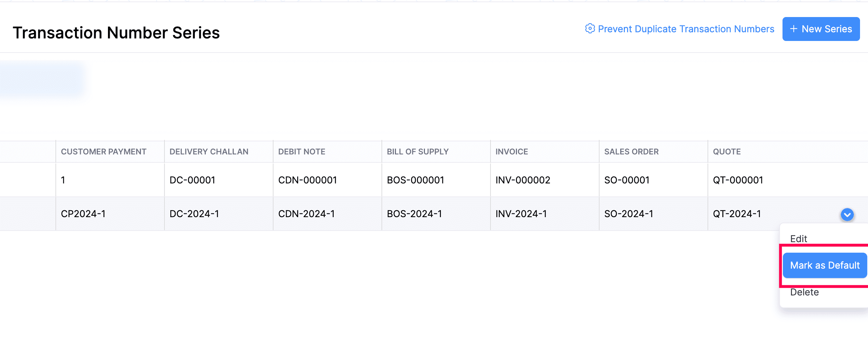Image resolution: width=868 pixels, height=348 pixels.
Task: Click the BOS-000001 bill of supply cell
Action: 415,180
